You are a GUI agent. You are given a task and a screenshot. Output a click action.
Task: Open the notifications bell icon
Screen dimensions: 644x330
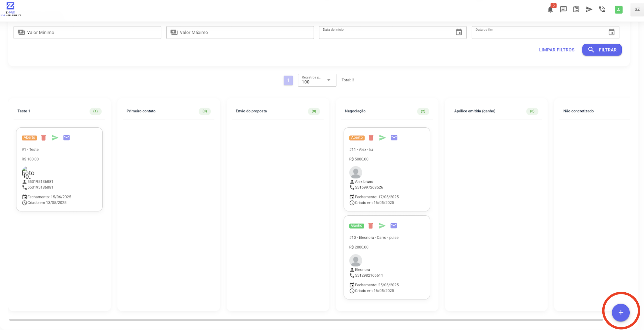pos(550,10)
